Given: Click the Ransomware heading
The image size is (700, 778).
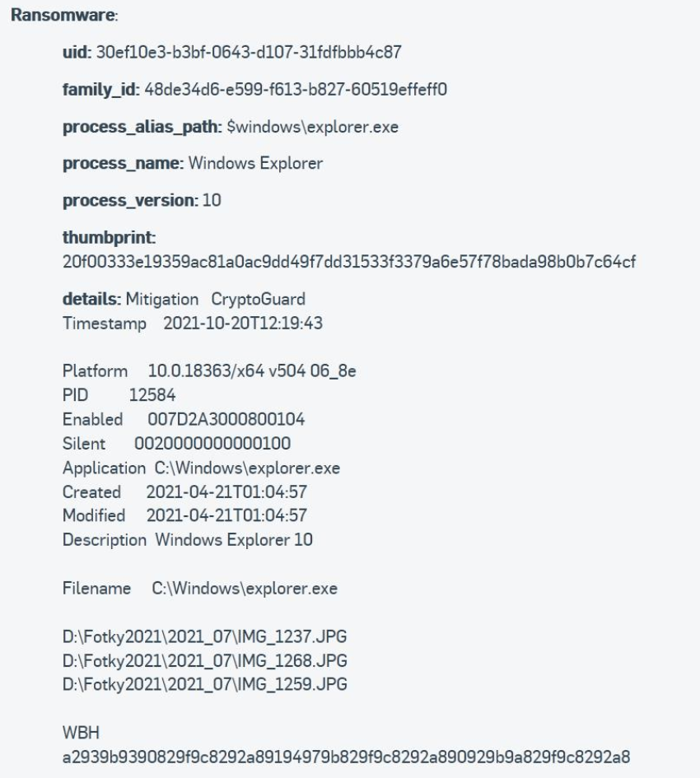Looking at the screenshot, I should coord(64,15).
